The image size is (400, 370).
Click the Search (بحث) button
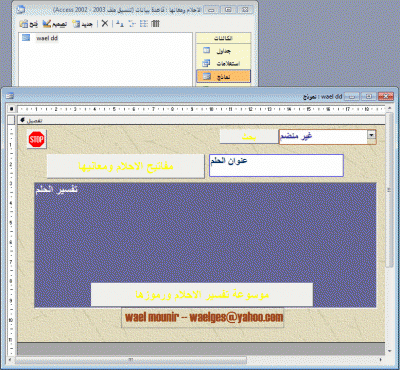pos(249,137)
